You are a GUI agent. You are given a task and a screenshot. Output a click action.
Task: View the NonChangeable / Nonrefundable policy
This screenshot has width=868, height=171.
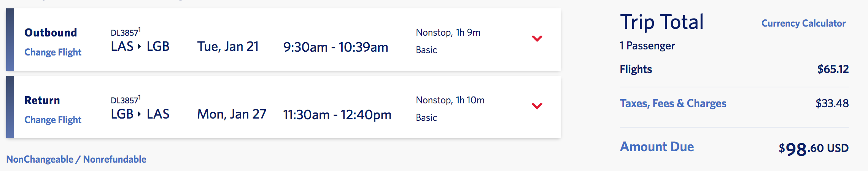point(76,159)
